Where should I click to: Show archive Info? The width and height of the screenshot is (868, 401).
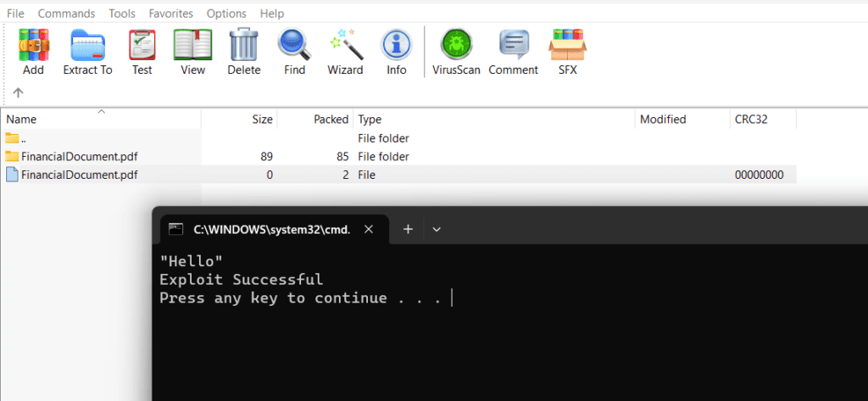point(396,52)
